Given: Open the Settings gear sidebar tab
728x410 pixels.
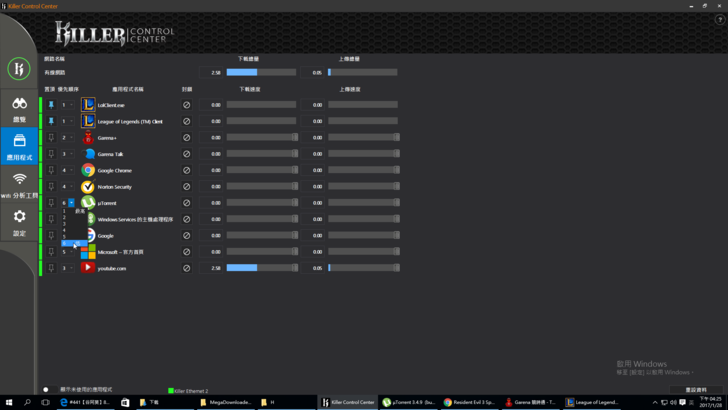Looking at the screenshot, I should [19, 222].
